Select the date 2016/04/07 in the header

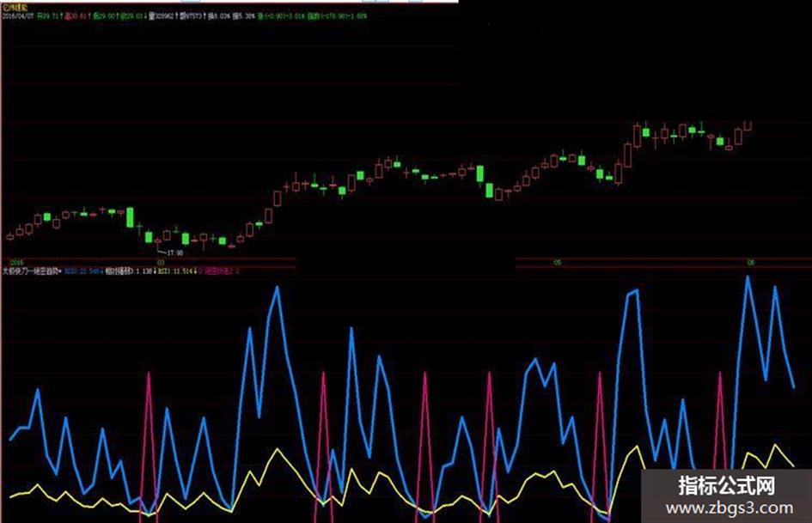[x=18, y=16]
